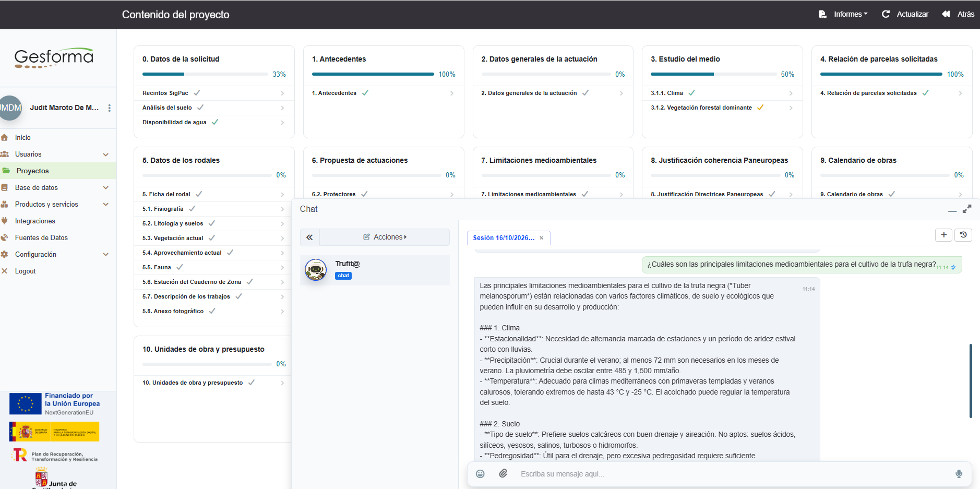Viewport: 980px width, 489px height.
Task: Switch to the Sesión 16/10/2026 tab
Action: [504, 238]
